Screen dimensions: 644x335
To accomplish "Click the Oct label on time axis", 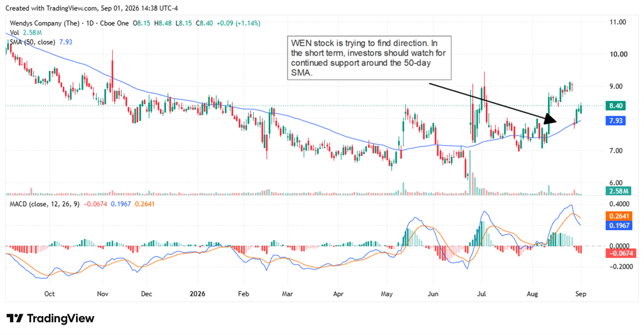I will (x=49, y=294).
